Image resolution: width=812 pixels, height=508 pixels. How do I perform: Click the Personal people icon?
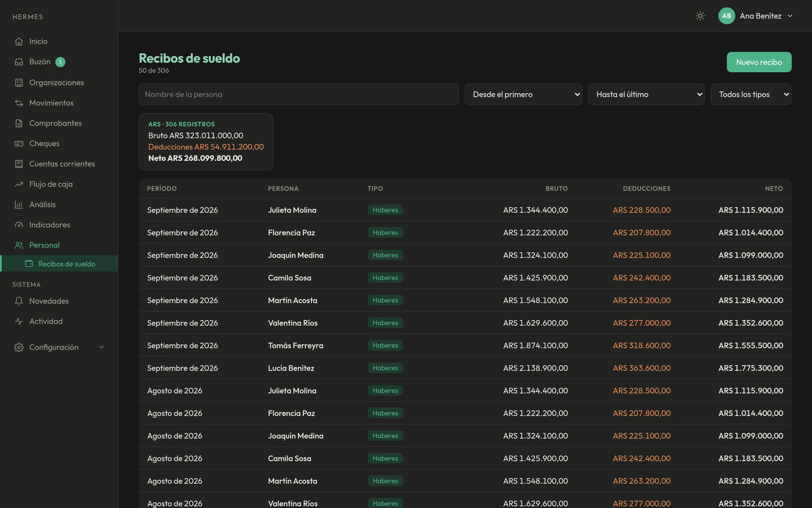19,245
